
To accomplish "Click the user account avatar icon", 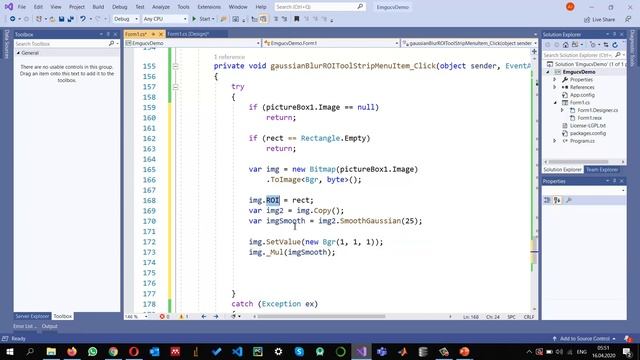I will tap(570, 7).
